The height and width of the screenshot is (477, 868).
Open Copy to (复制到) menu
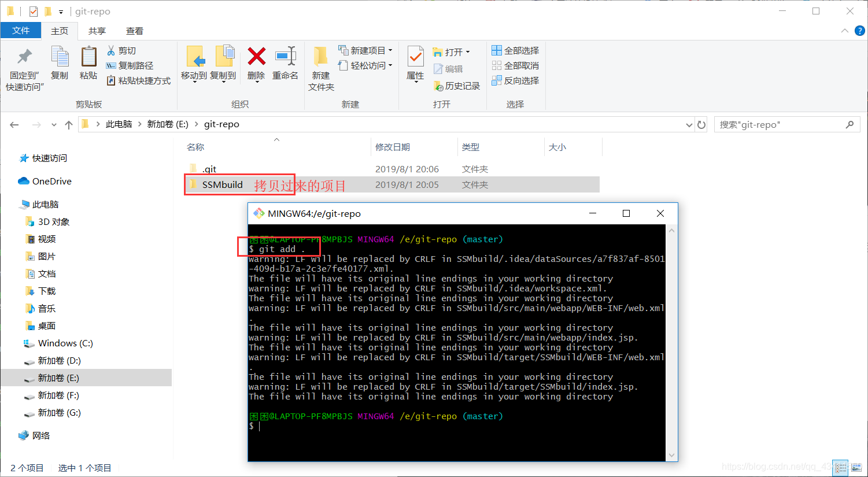(x=223, y=64)
